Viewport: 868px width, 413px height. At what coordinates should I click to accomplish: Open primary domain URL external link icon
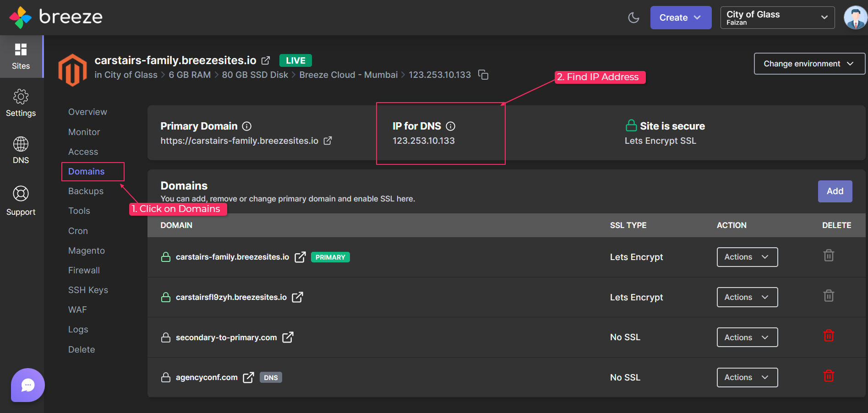[328, 141]
